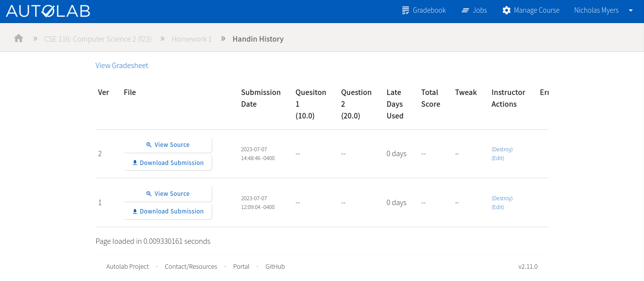Viewport: 644px width, 281px height.
Task: Open the Gradebook menu item
Action: click(424, 10)
